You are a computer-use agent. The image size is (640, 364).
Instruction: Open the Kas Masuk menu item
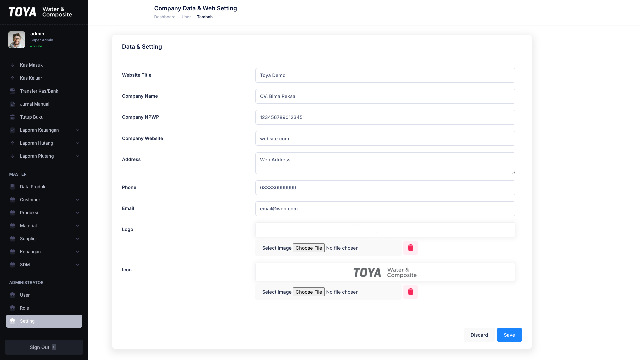(44, 66)
